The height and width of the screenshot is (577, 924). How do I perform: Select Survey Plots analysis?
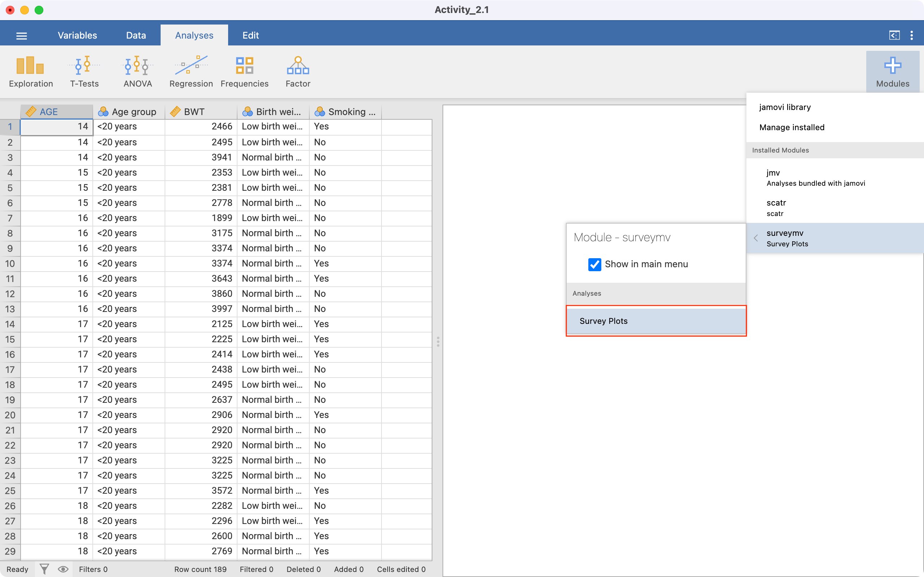[655, 321]
